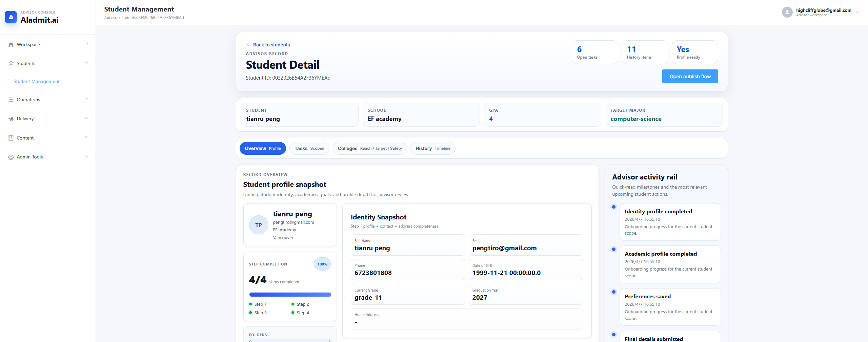Click the advisor account avatar icon
Screen dimensions: 868x342
[787, 12]
